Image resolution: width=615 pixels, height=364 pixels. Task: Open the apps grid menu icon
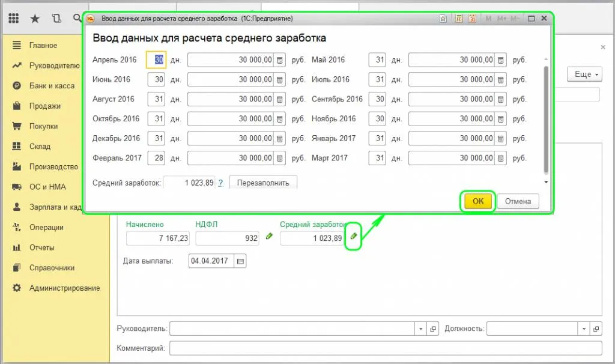coord(14,18)
